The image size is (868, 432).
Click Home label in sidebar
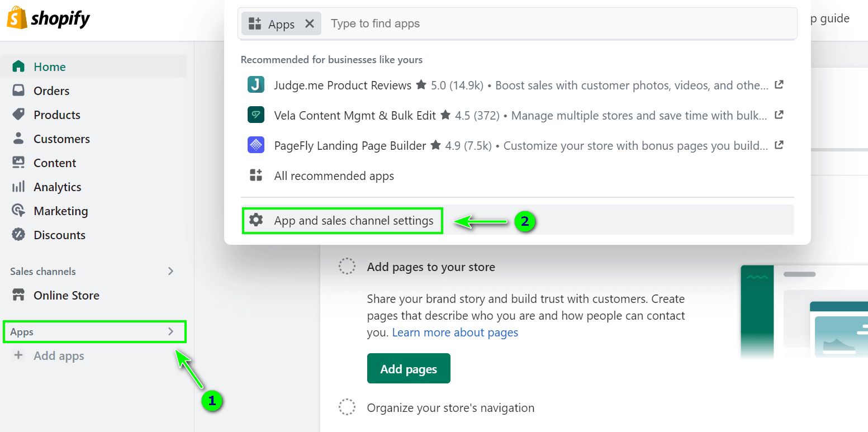pos(50,67)
